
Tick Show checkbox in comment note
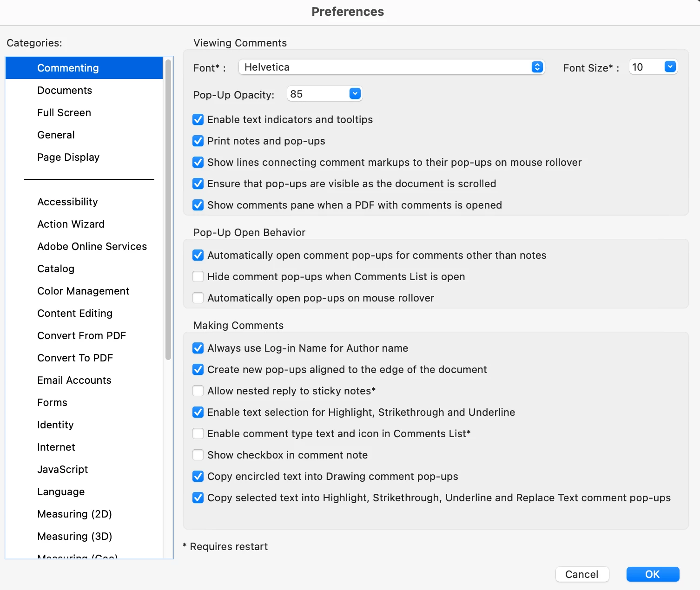click(198, 455)
